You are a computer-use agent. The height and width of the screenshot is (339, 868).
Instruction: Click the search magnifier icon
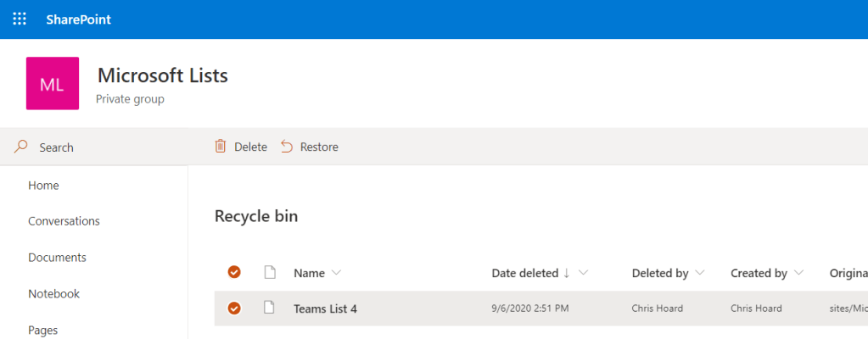pyautogui.click(x=22, y=147)
